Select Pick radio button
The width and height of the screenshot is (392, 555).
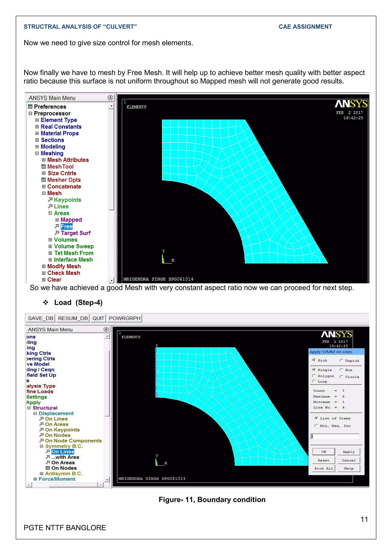tap(314, 360)
